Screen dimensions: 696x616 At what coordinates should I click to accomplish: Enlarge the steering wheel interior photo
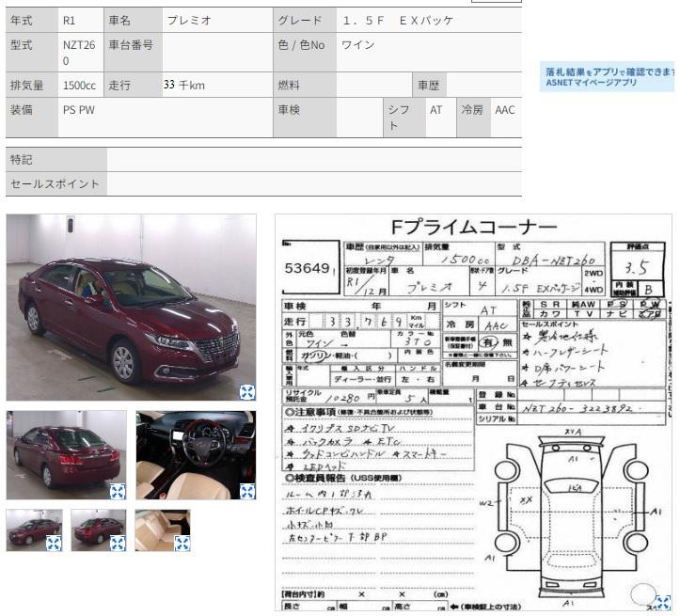(x=247, y=491)
